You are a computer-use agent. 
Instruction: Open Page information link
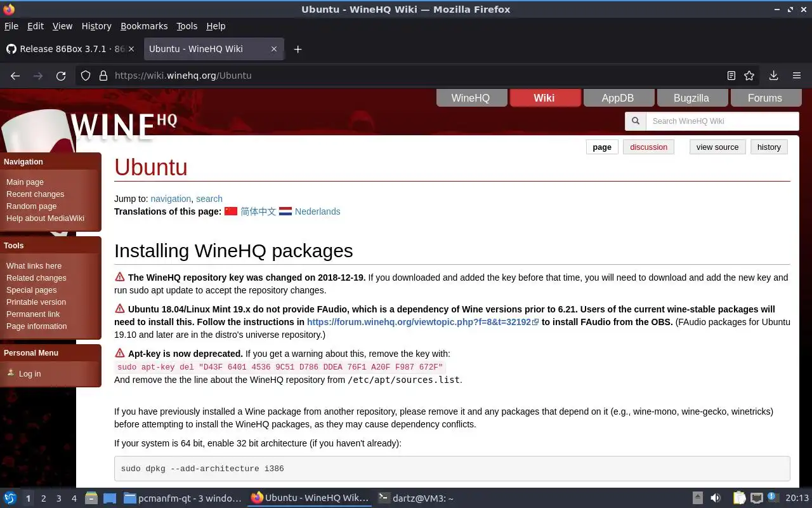[x=36, y=326]
